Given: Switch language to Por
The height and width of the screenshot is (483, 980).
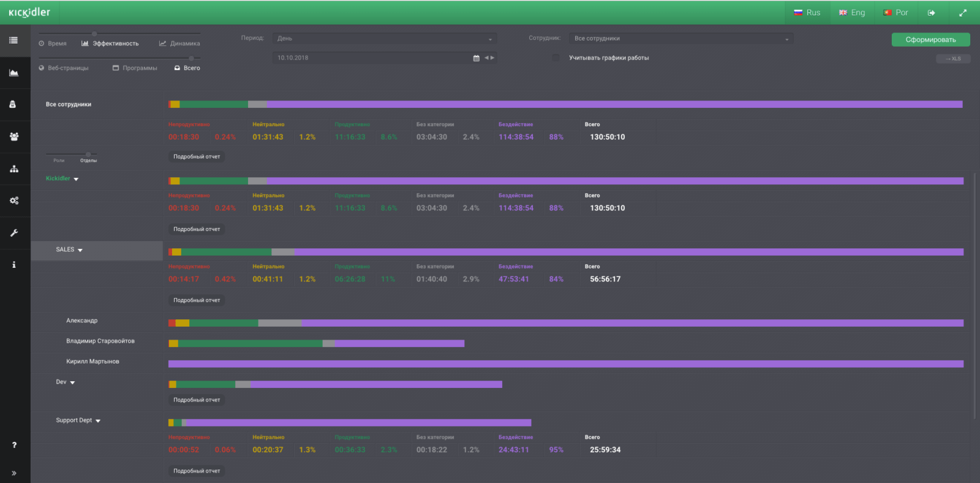Looking at the screenshot, I should click(895, 13).
